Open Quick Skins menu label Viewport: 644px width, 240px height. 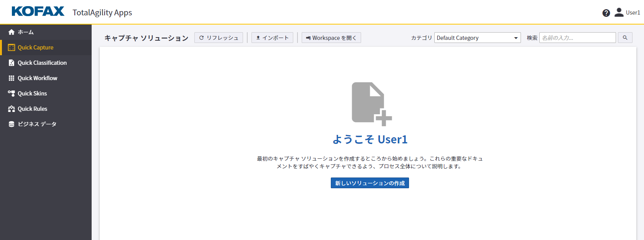tap(32, 94)
